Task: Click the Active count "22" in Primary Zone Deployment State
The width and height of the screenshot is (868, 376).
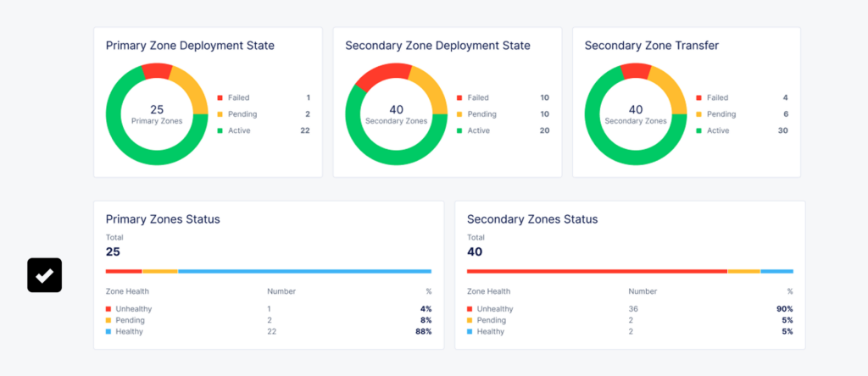Action: tap(305, 131)
